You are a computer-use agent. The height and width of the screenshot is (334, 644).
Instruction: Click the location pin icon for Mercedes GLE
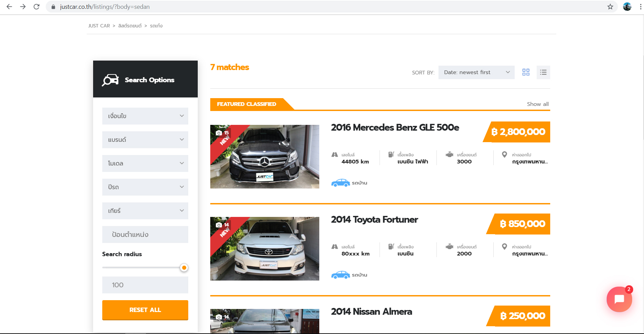point(505,155)
